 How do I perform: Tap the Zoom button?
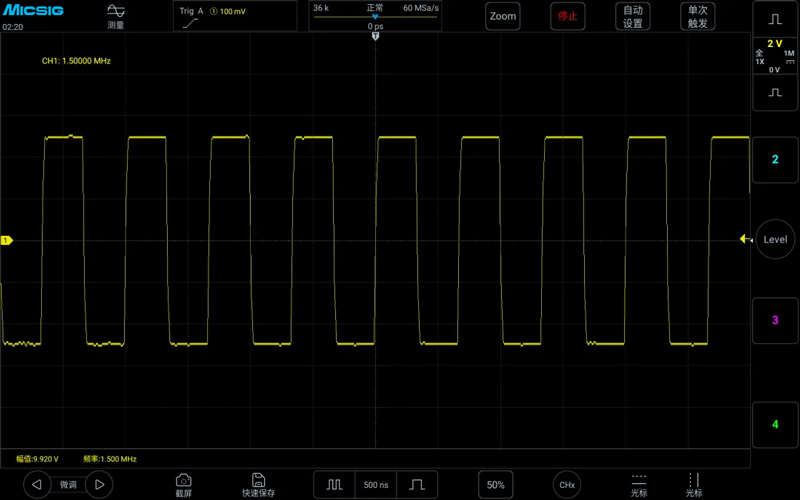[503, 16]
